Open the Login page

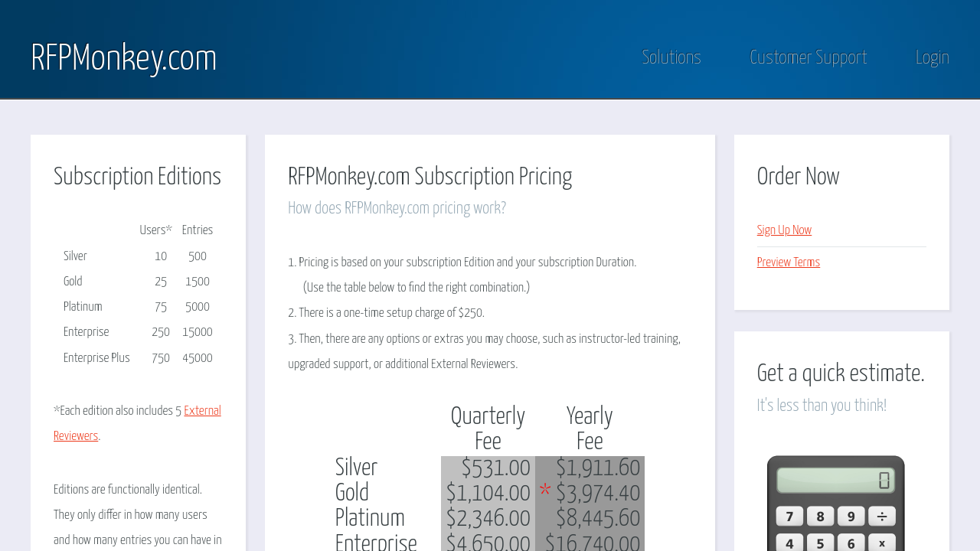932,57
